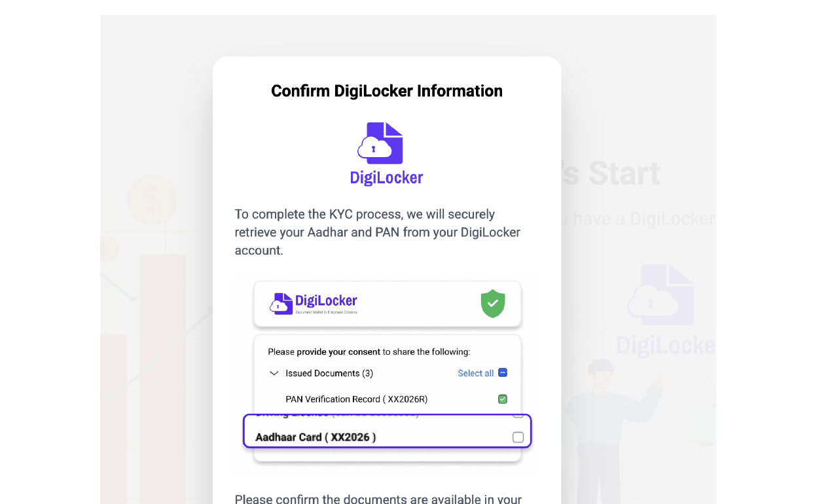Click the Confirm DigiLocker Information heading

(387, 91)
